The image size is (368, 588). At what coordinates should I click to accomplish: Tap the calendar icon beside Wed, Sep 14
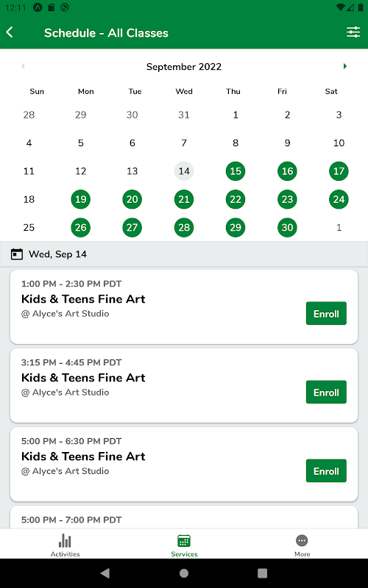17,254
